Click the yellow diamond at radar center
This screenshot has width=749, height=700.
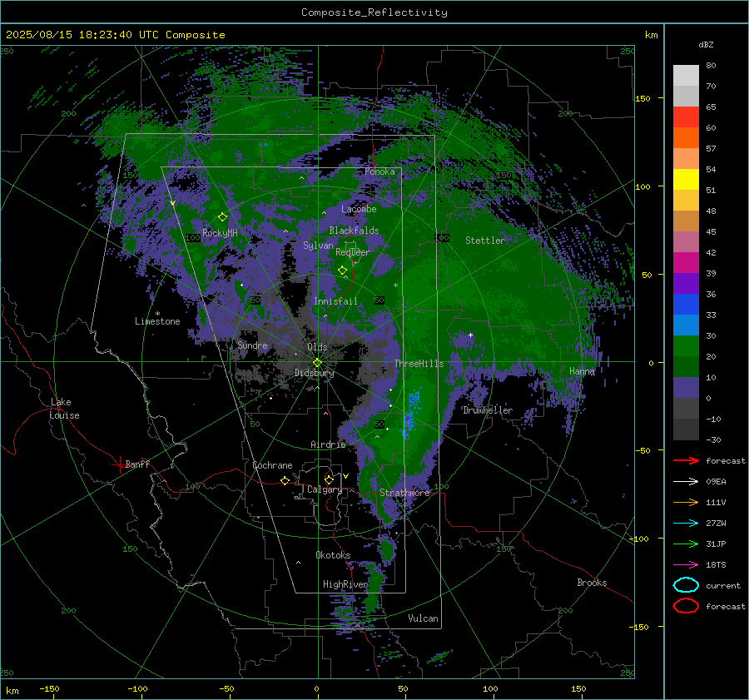317,363
